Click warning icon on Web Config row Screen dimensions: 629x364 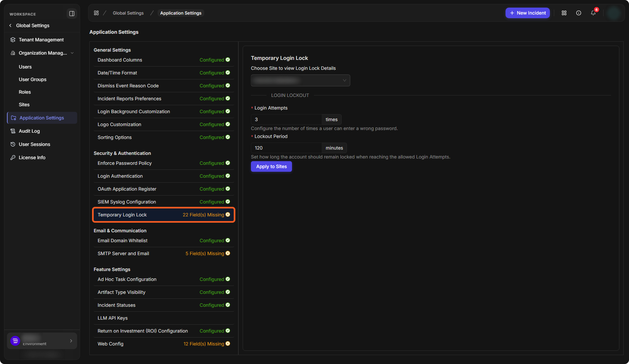(x=228, y=343)
